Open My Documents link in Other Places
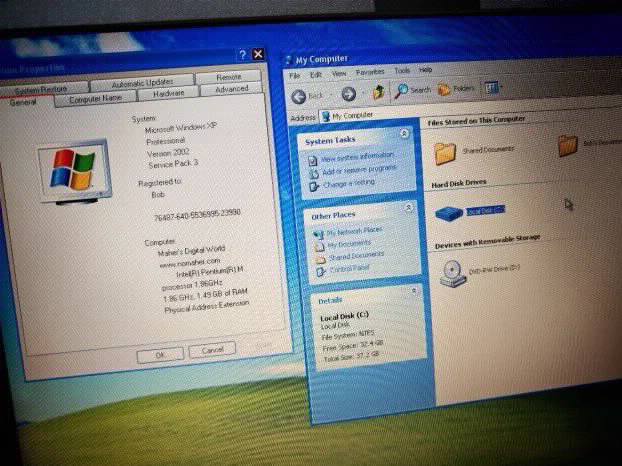The height and width of the screenshot is (466, 622). pyautogui.click(x=349, y=244)
